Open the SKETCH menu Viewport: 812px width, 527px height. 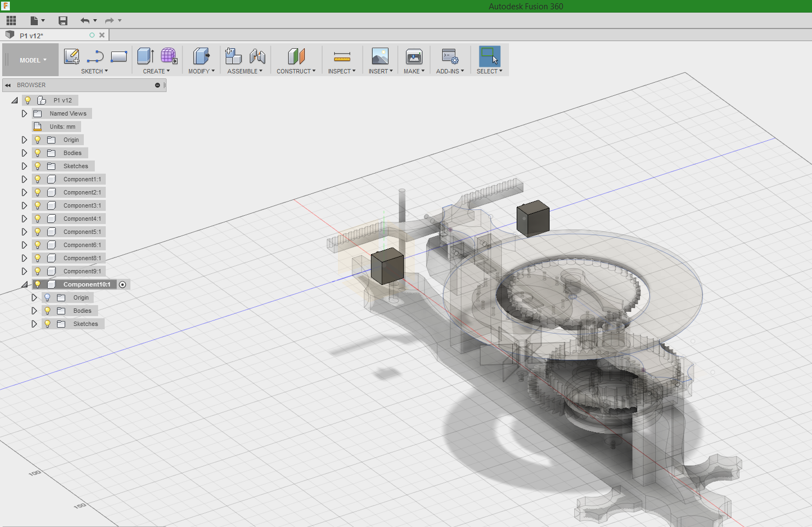94,71
